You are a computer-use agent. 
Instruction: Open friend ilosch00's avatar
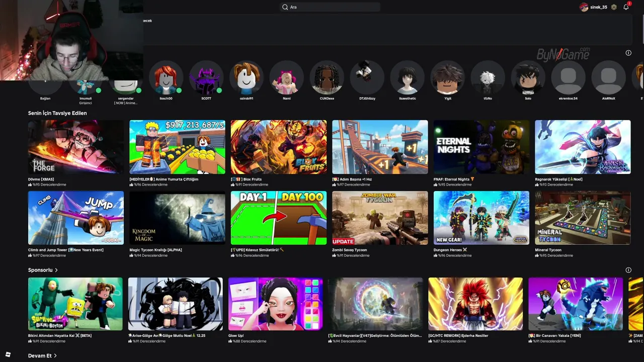[166, 77]
